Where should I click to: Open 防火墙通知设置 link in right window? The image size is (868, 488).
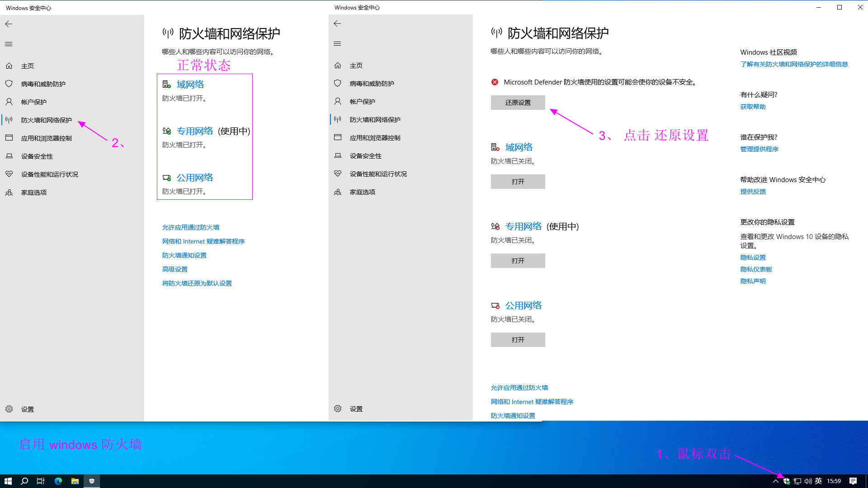tap(513, 416)
